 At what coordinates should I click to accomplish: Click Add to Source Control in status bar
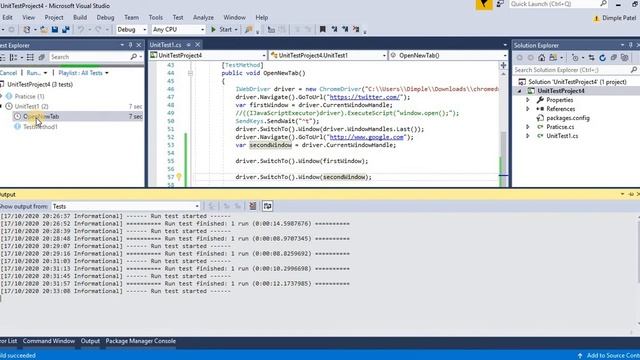[x=610, y=356]
